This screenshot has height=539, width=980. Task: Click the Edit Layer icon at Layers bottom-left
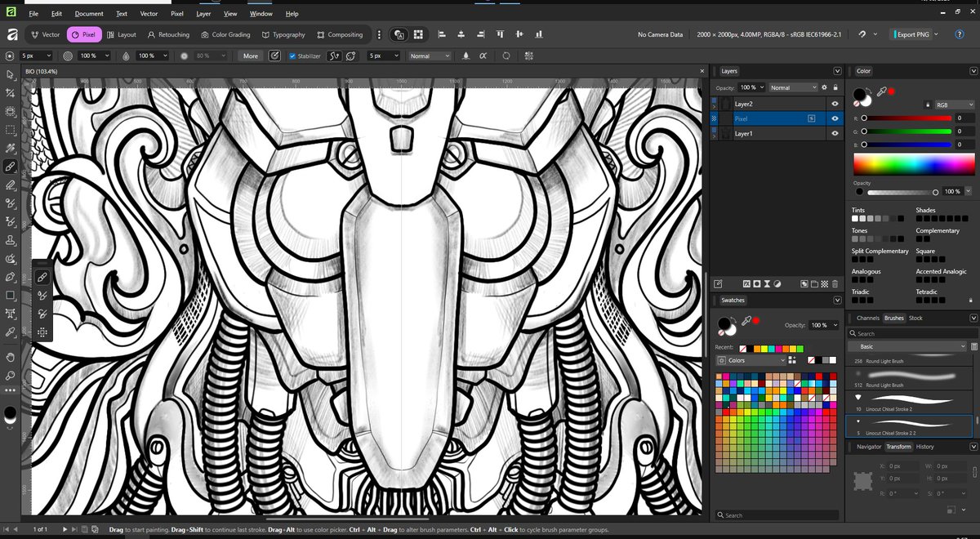click(719, 284)
